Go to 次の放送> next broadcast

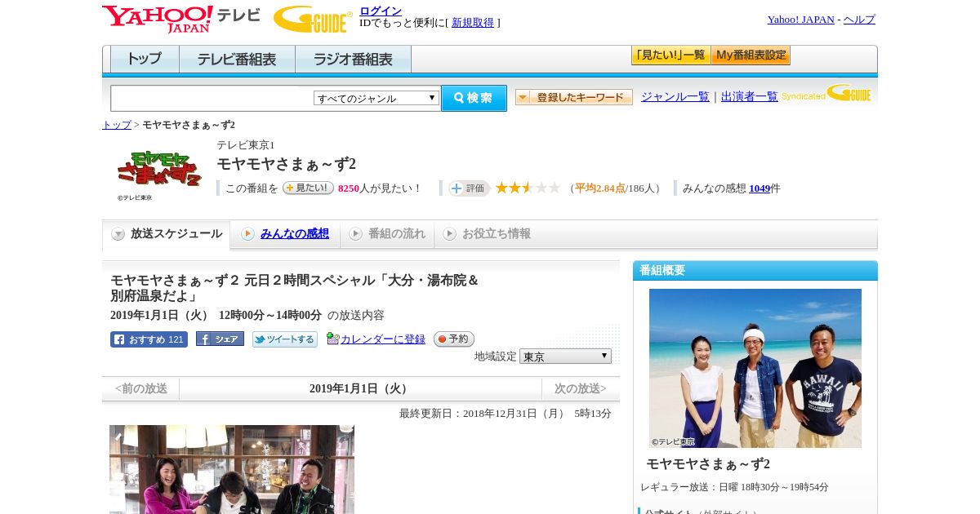pyautogui.click(x=581, y=389)
